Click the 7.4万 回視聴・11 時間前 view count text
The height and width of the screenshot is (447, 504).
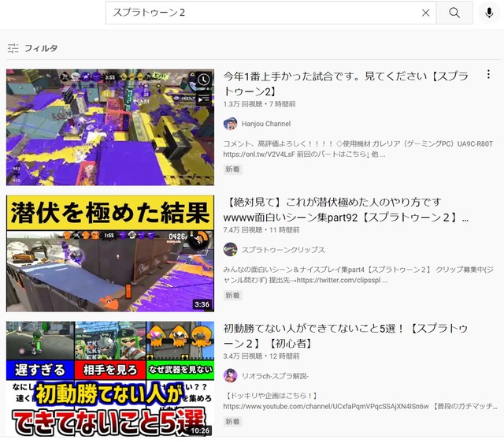(261, 230)
